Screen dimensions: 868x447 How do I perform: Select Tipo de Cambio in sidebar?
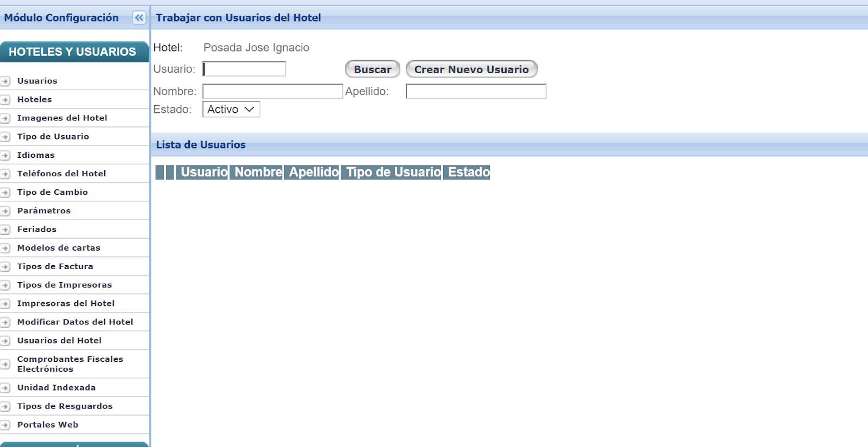(52, 192)
